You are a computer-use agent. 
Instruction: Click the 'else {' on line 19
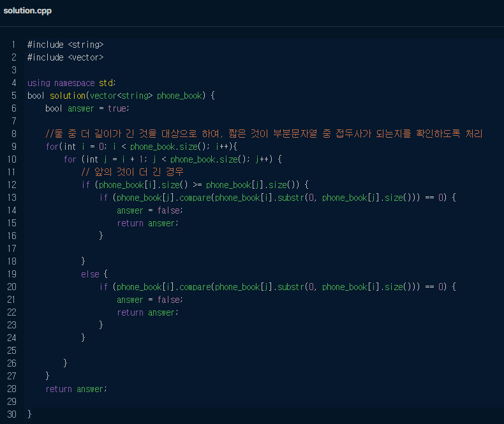pyautogui.click(x=94, y=274)
